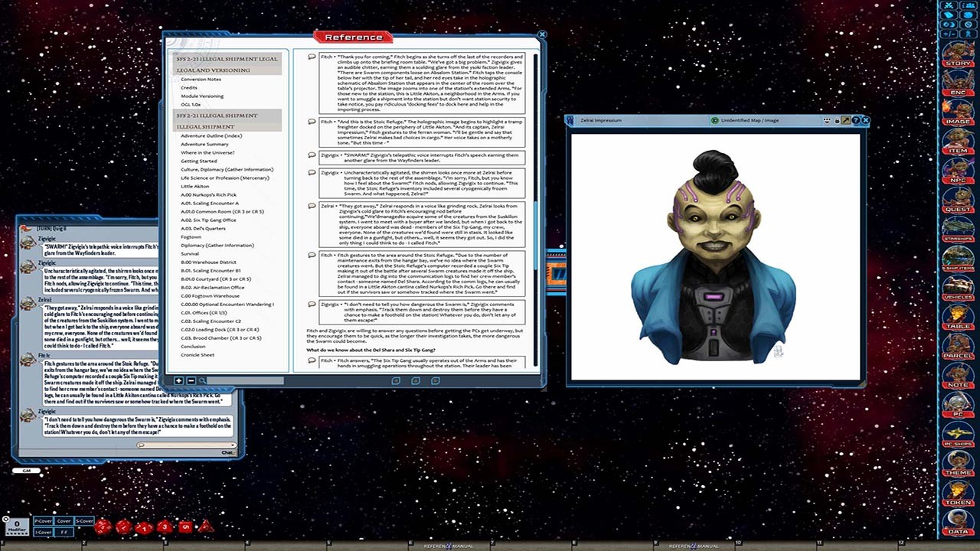The image size is (980, 551).
Task: Click speech bubble beside SWARM! Zigvigix line
Action: [312, 155]
